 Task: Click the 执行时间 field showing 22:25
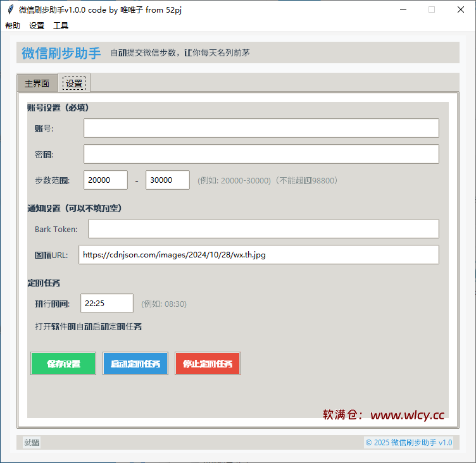tap(107, 303)
